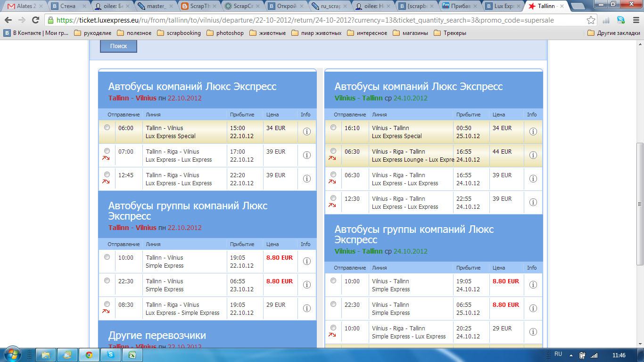Viewport: 644px width, 362px height.
Task: Open the интересное bookmarks folder
Action: (367, 33)
